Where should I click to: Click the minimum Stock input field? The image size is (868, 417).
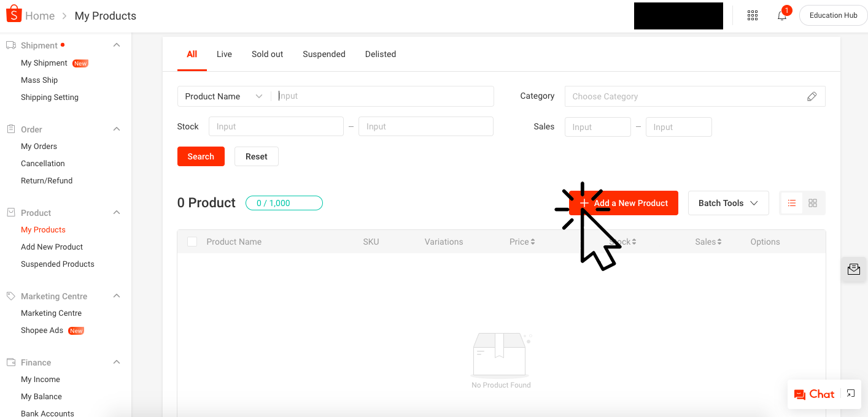276,126
